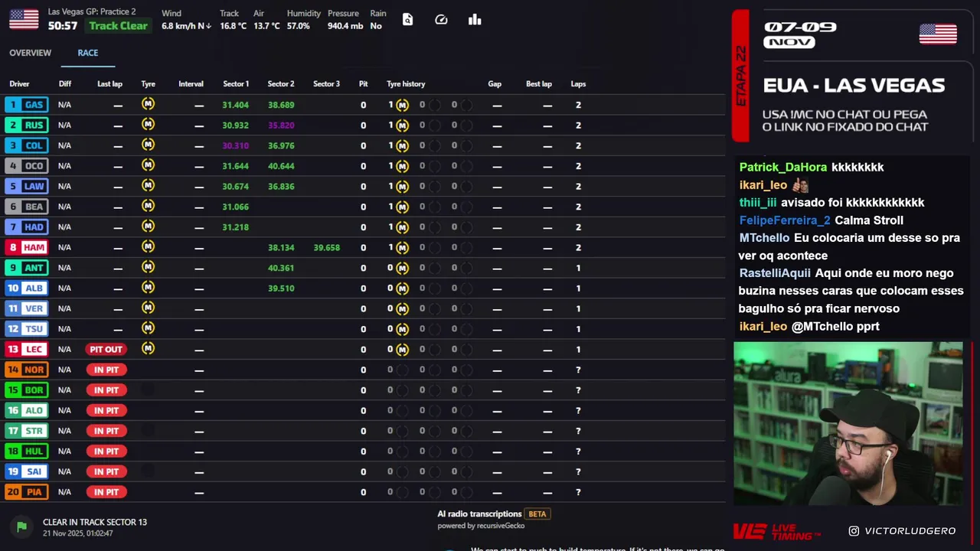
Task: Click the Instagram icon beside VICTORLUDGERO
Action: (854, 530)
